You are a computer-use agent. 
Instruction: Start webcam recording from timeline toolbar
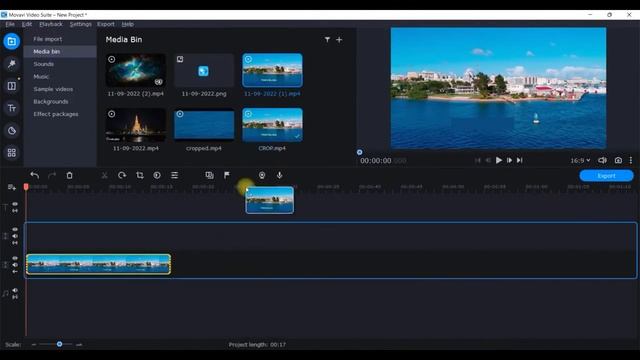tap(262, 175)
